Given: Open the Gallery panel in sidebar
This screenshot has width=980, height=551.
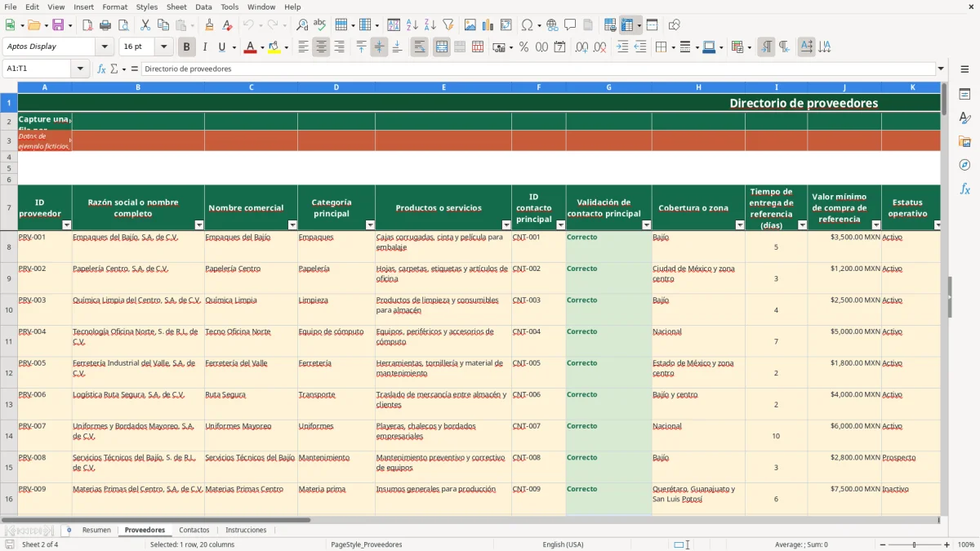Looking at the screenshot, I should tap(964, 141).
